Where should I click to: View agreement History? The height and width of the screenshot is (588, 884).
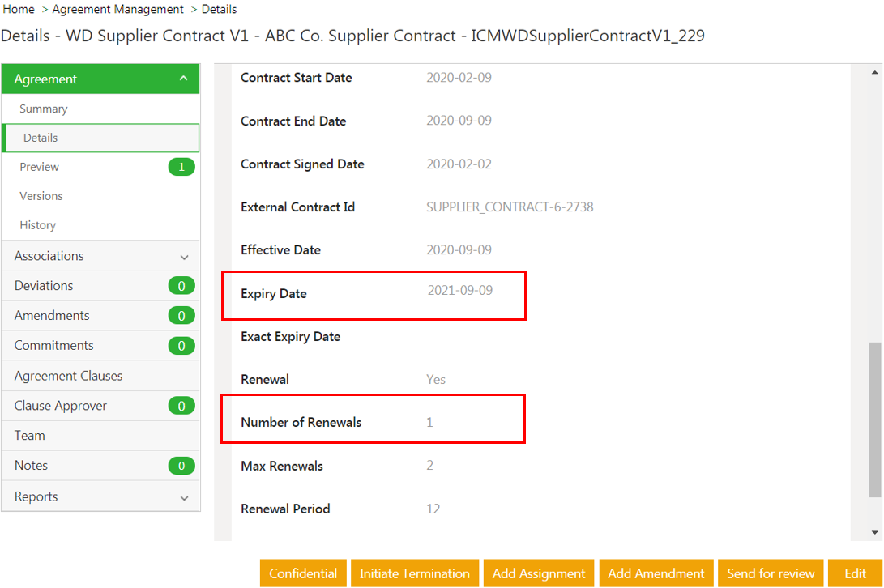(38, 225)
